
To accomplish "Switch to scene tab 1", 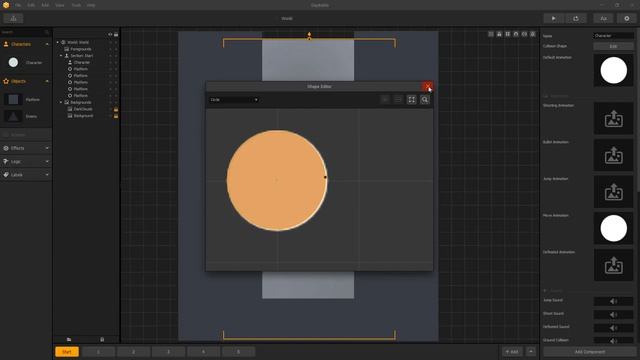I will click(x=98, y=352).
